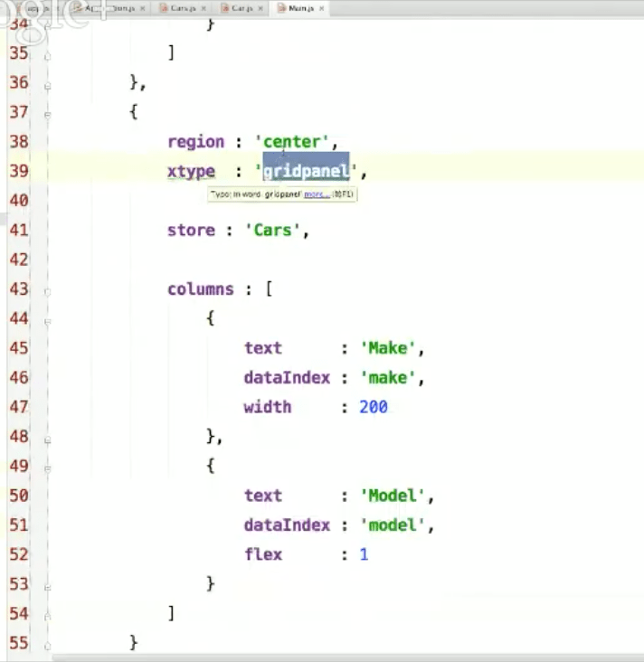Toggle fold end marker at line 55
Viewport: 644px width, 662px height.
click(x=47, y=646)
